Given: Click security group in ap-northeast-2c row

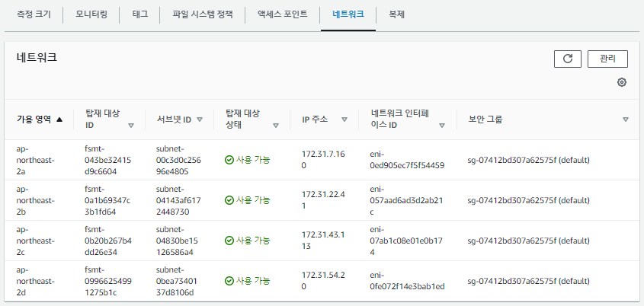Looking at the screenshot, I should pyautogui.click(x=529, y=241).
